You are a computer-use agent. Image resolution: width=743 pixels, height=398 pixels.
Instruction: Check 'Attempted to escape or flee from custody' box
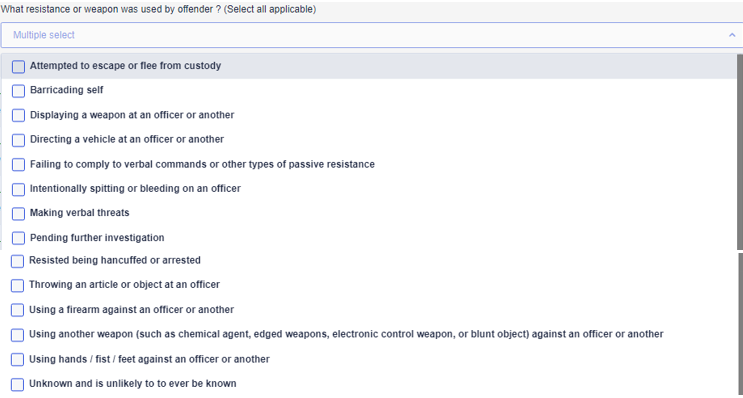point(18,67)
